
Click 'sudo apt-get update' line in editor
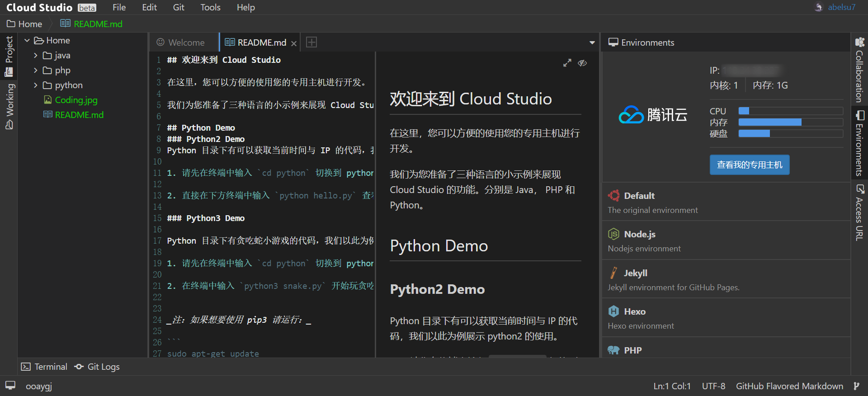point(213,354)
